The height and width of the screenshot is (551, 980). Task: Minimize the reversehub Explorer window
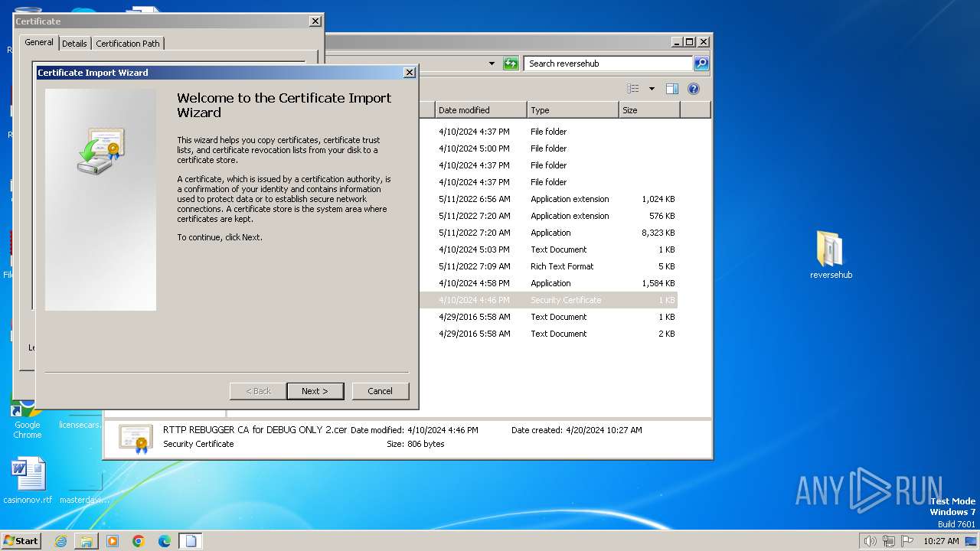click(x=677, y=42)
